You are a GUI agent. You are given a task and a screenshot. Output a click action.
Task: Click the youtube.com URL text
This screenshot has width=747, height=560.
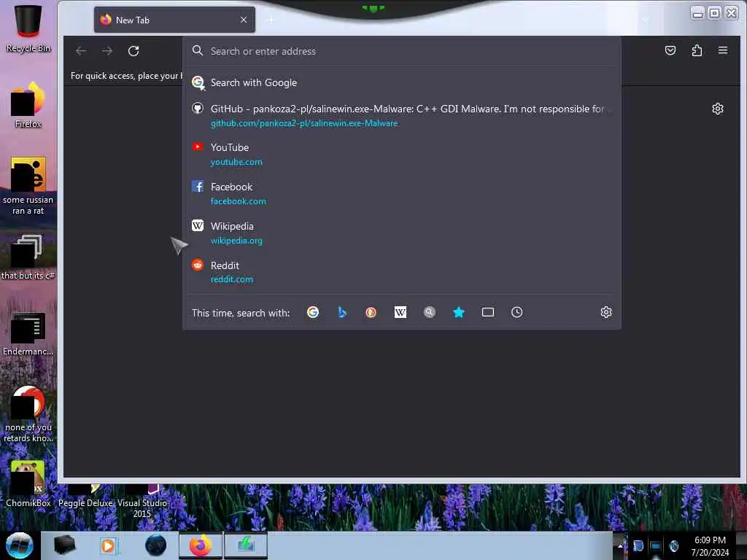click(x=236, y=162)
